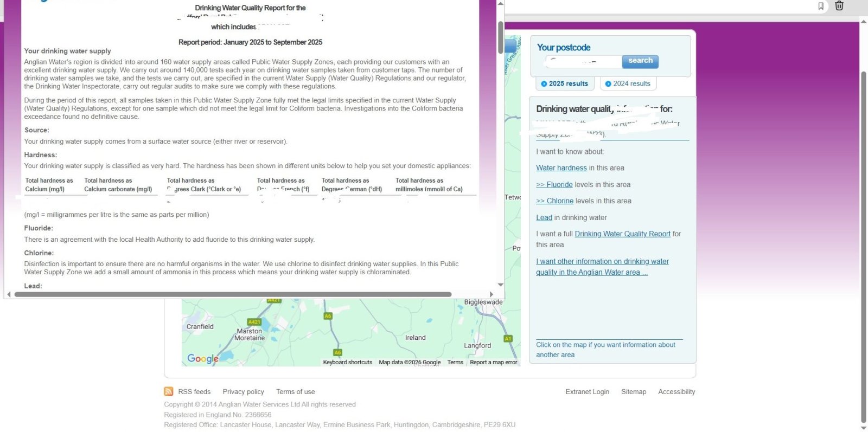Click the report panel scroll-down arrow

point(500,285)
